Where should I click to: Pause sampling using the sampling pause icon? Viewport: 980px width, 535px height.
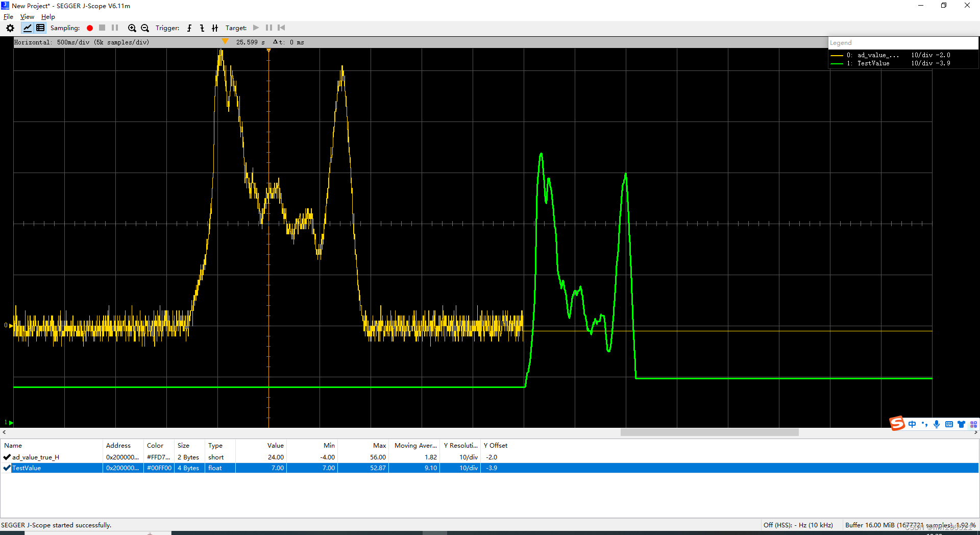tap(115, 28)
